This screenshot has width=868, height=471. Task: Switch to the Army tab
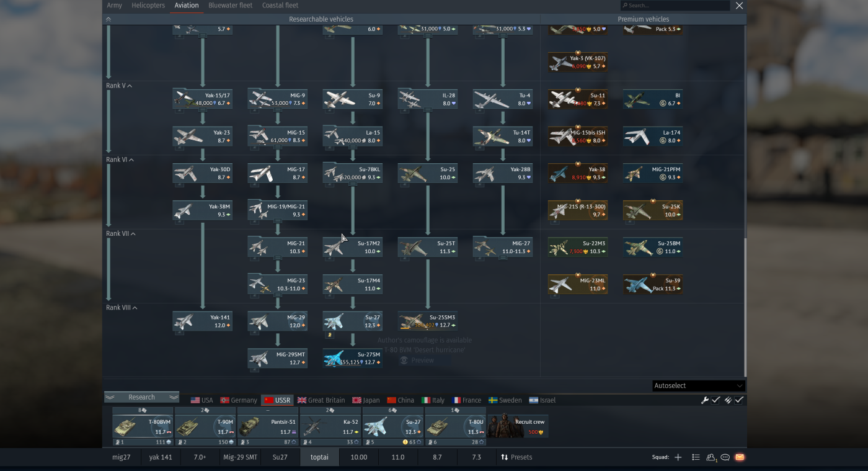tap(114, 6)
